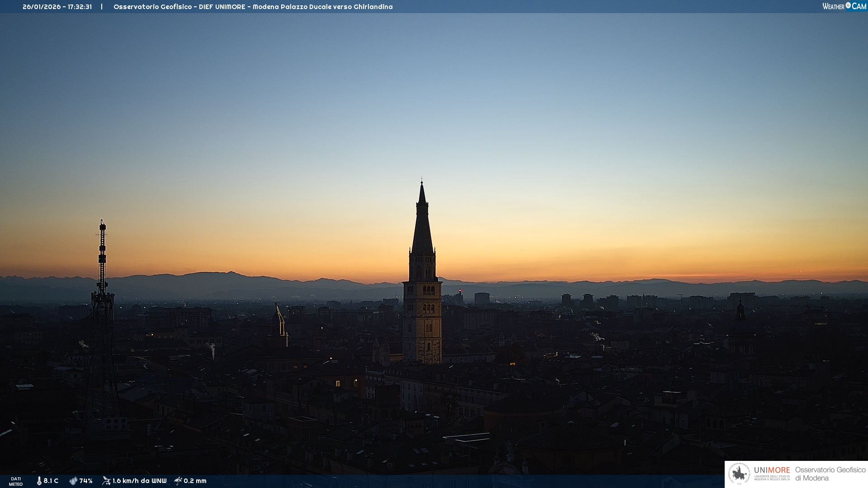Viewport: 868px width, 488px height.
Task: Click the red light on distant building
Action: click(460, 291)
